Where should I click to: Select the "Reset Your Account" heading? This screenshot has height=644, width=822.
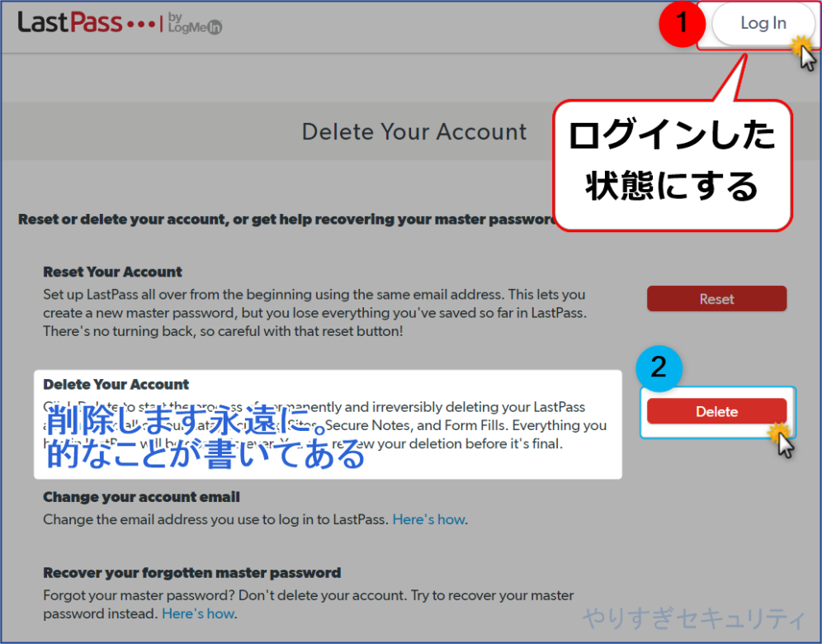point(113,272)
